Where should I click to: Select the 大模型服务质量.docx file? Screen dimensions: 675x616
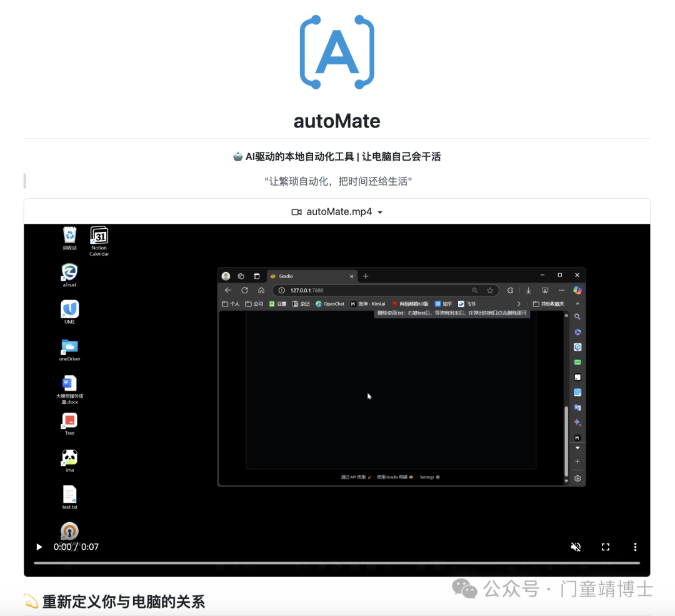pos(70,390)
